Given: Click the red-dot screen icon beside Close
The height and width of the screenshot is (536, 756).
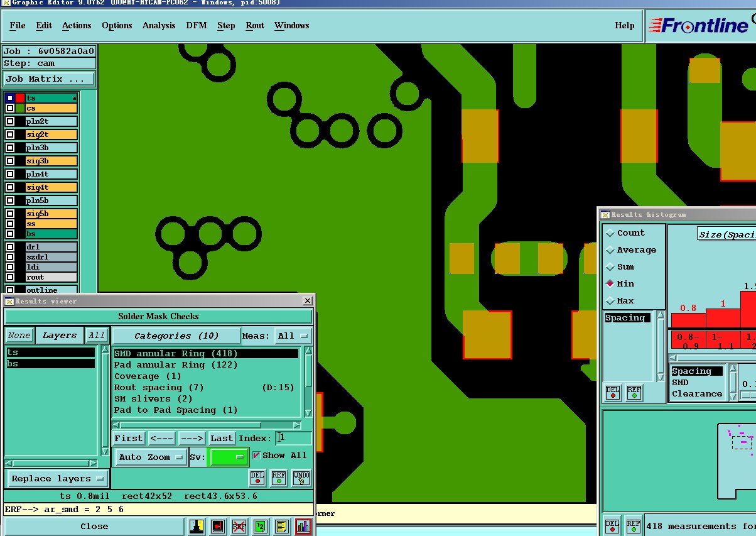Looking at the screenshot, I should tap(217, 527).
